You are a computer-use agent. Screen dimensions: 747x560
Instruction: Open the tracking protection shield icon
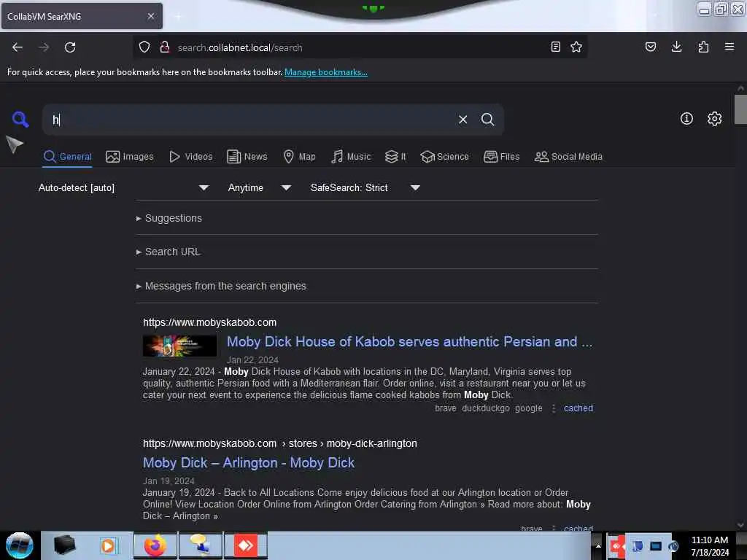coord(144,47)
